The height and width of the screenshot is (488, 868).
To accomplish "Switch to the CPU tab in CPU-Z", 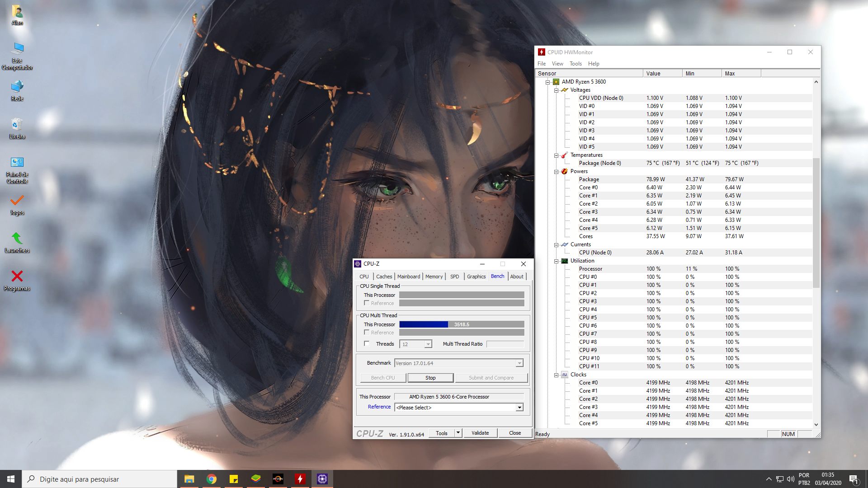I will (364, 277).
